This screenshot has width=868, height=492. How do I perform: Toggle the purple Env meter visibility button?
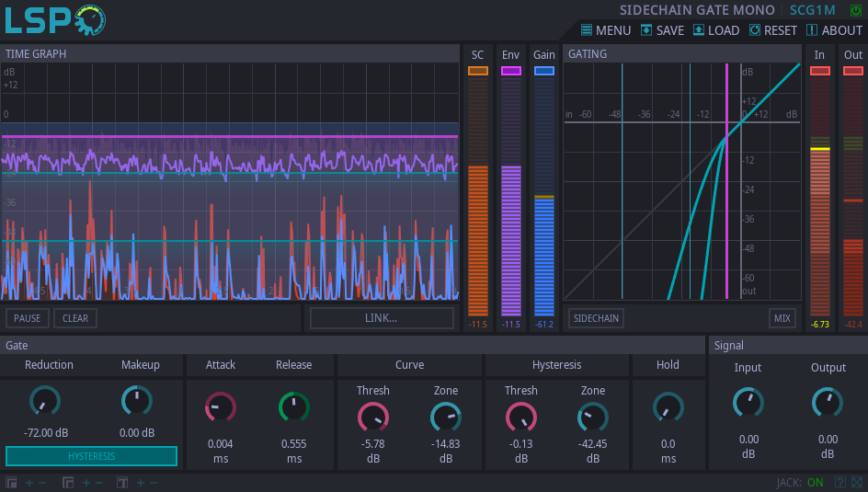[x=511, y=71]
